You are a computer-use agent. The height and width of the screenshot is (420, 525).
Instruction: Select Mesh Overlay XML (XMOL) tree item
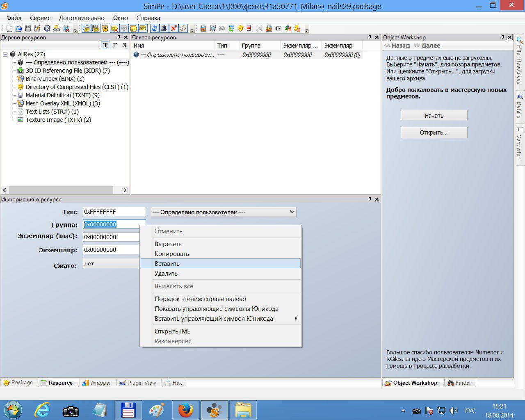click(x=63, y=103)
